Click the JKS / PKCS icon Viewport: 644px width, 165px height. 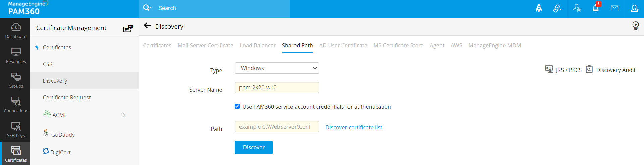pos(549,69)
